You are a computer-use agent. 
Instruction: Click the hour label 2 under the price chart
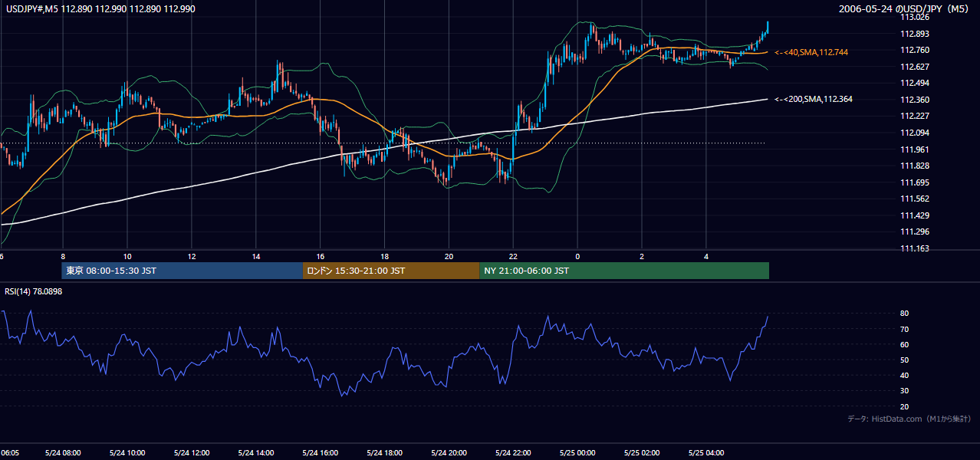click(x=642, y=257)
